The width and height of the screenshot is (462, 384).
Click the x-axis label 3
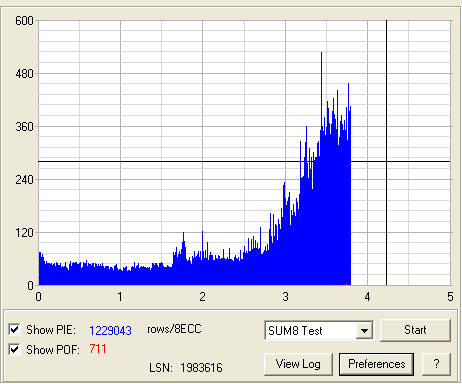click(285, 297)
